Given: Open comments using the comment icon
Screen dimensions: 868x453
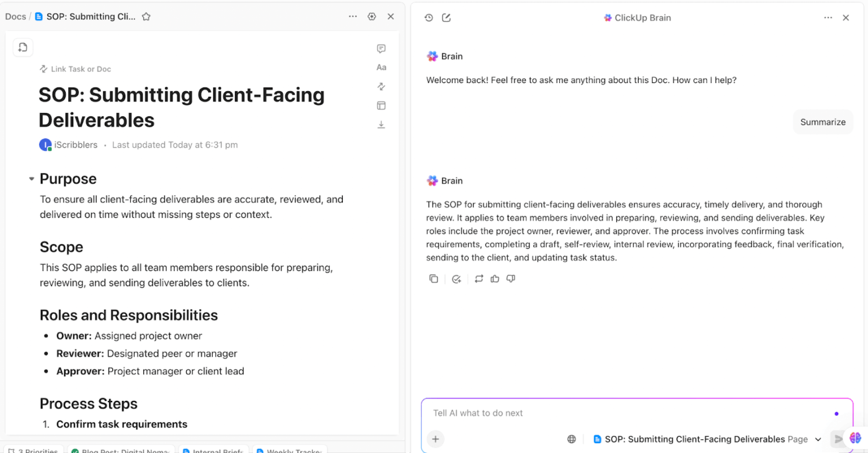Looking at the screenshot, I should pos(381,48).
